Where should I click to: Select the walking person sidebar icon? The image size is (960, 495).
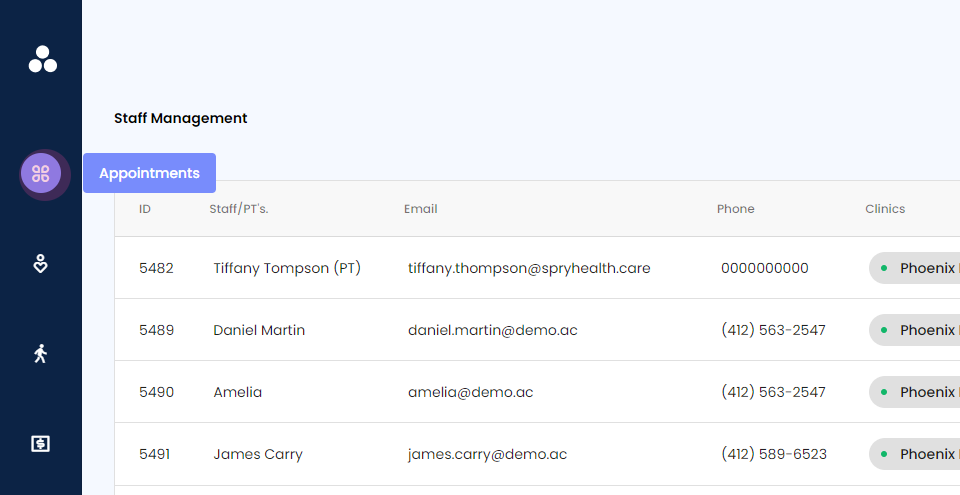click(40, 353)
